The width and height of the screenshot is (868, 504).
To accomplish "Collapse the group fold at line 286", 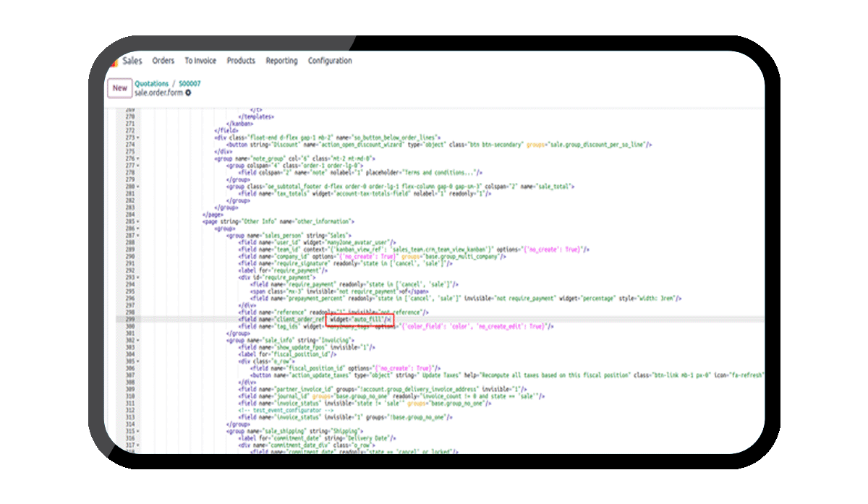I will 138,228.
